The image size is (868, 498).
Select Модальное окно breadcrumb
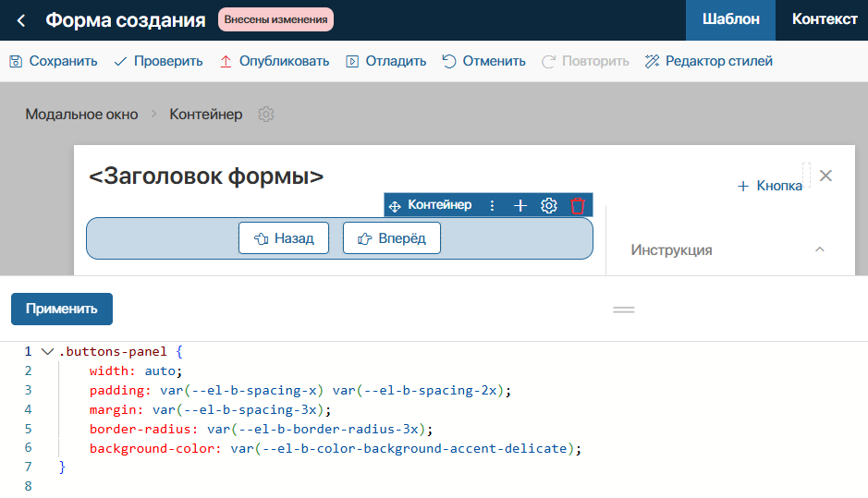click(81, 114)
